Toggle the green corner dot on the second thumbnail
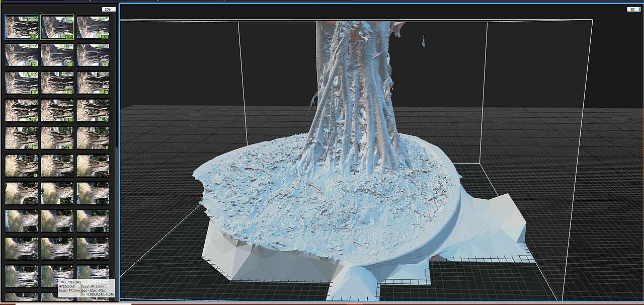This screenshot has width=644, height=305. pos(71,18)
